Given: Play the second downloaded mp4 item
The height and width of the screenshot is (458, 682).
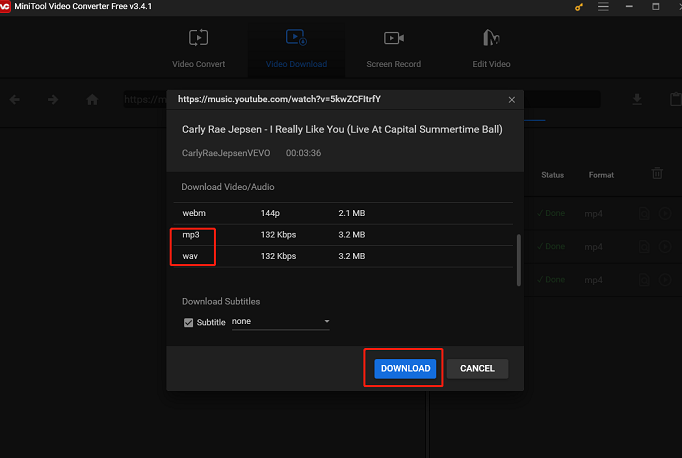Looking at the screenshot, I should click(665, 247).
